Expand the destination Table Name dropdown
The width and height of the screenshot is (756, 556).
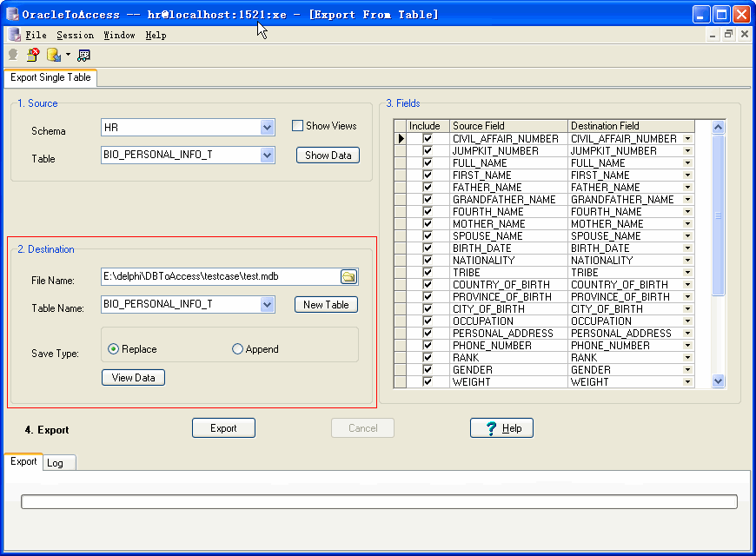[267, 305]
